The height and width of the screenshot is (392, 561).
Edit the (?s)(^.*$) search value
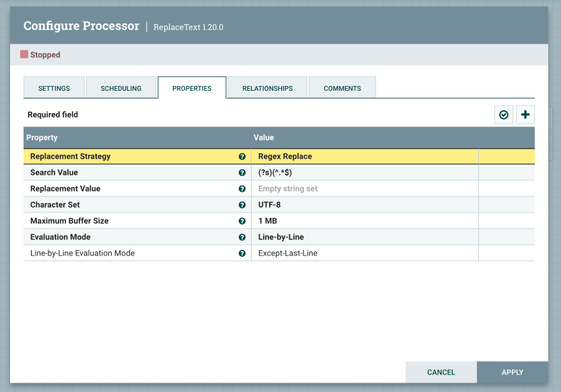[365, 172]
